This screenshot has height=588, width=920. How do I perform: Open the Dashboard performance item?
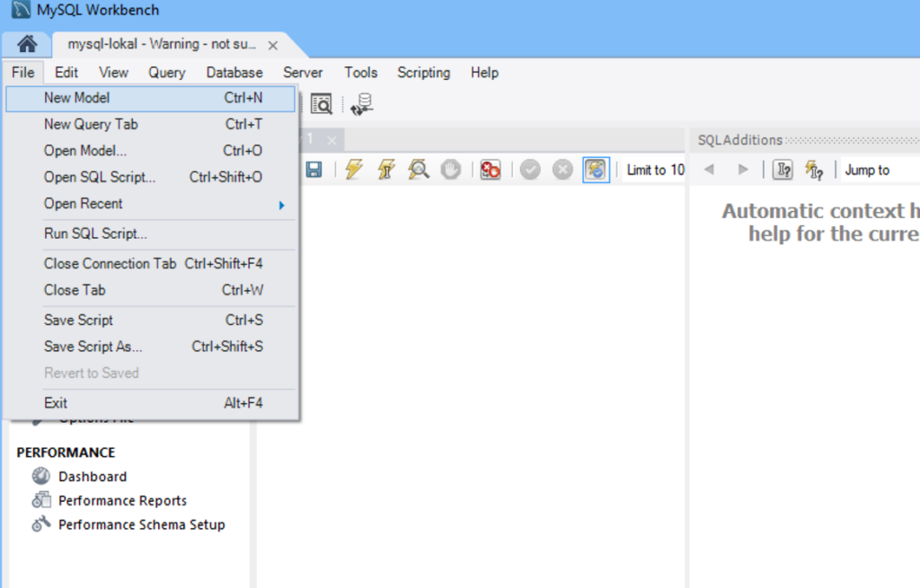pyautogui.click(x=93, y=477)
